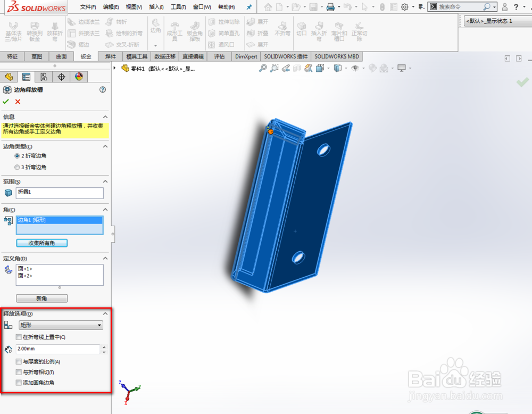
Task: Select 面<2> in define corner list
Action: [x=25, y=276]
